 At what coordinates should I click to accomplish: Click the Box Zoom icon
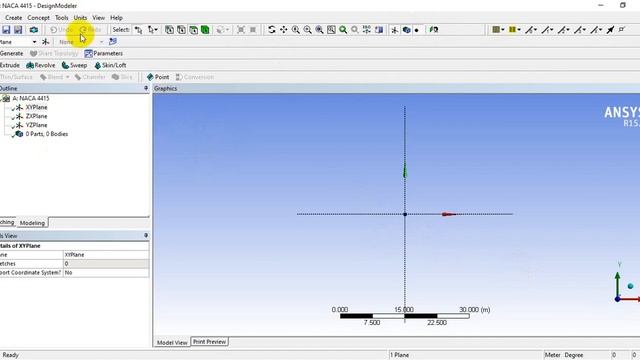[307, 30]
